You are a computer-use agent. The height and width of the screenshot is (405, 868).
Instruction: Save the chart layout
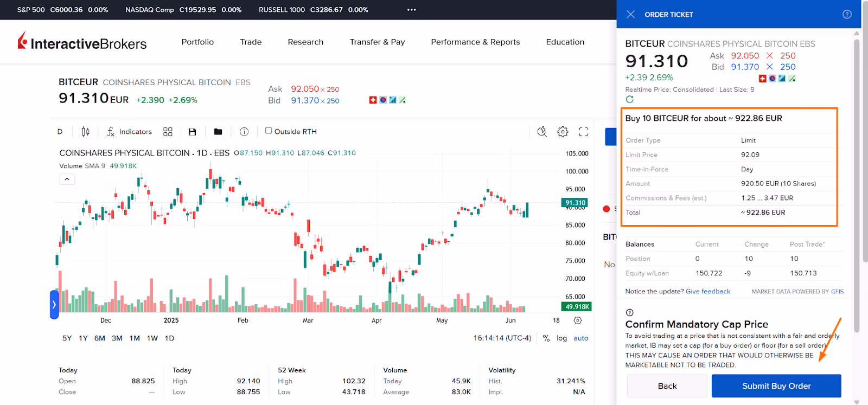pyautogui.click(x=192, y=132)
